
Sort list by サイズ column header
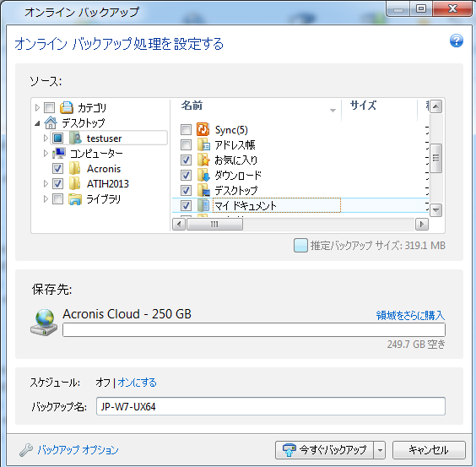tap(380, 106)
